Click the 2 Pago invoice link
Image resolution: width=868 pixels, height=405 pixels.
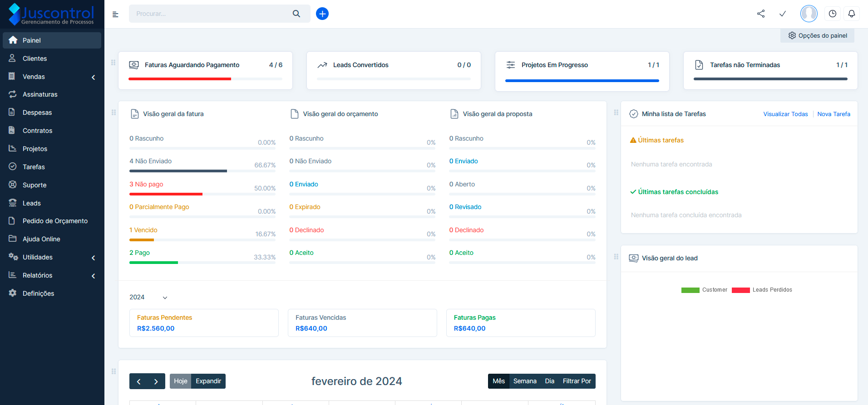[x=139, y=253]
